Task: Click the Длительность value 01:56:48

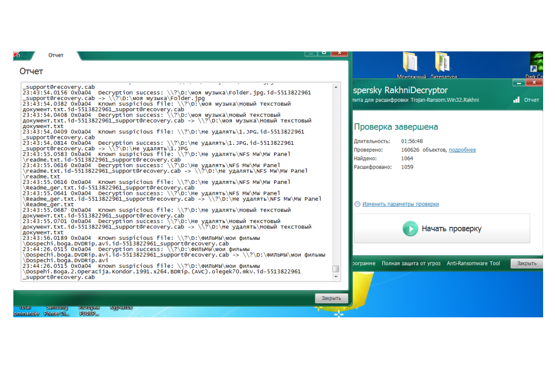Action: coord(412,141)
